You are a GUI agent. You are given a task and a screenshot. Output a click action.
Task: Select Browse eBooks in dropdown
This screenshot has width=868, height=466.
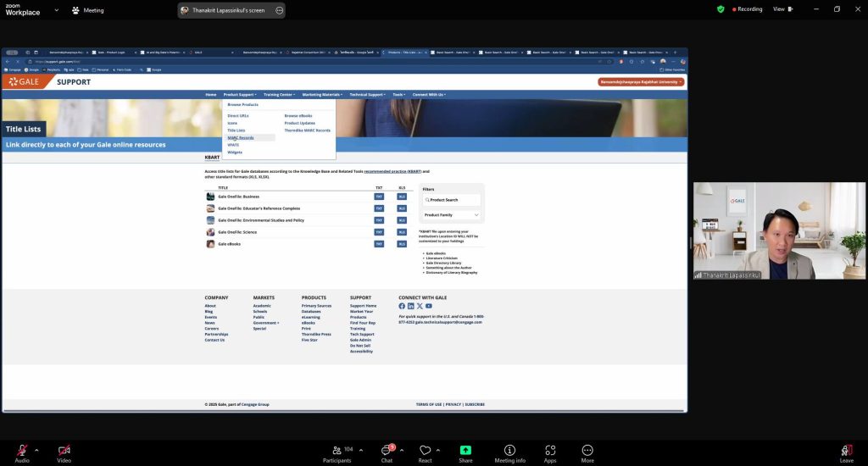pyautogui.click(x=298, y=116)
